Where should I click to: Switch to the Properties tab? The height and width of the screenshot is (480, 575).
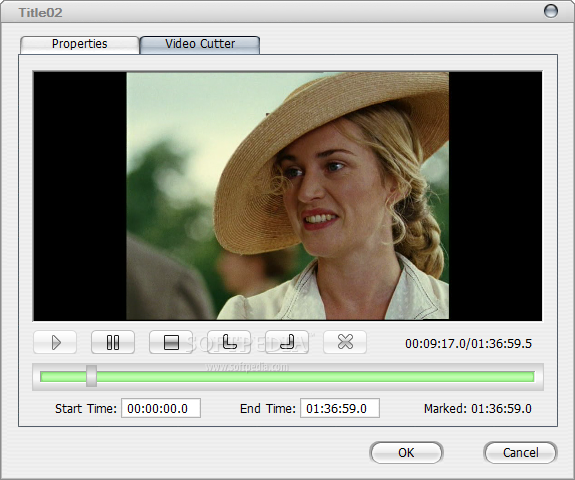(x=80, y=44)
